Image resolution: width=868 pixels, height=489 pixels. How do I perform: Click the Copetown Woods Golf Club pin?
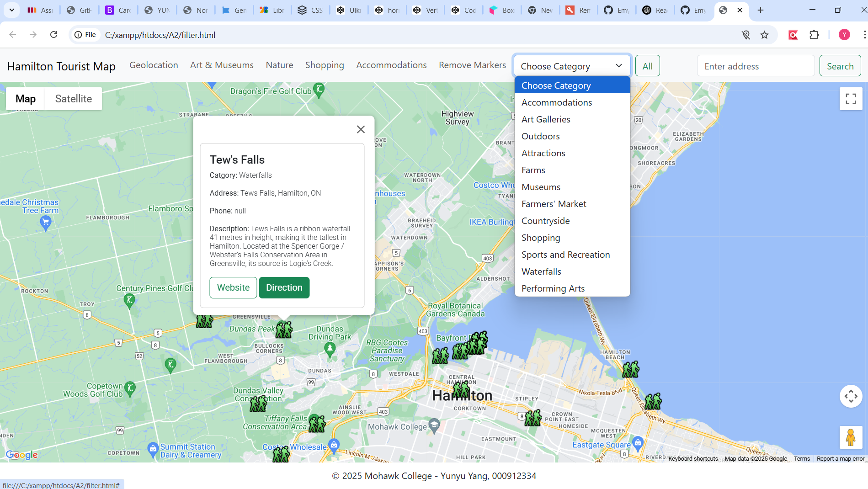tap(130, 389)
